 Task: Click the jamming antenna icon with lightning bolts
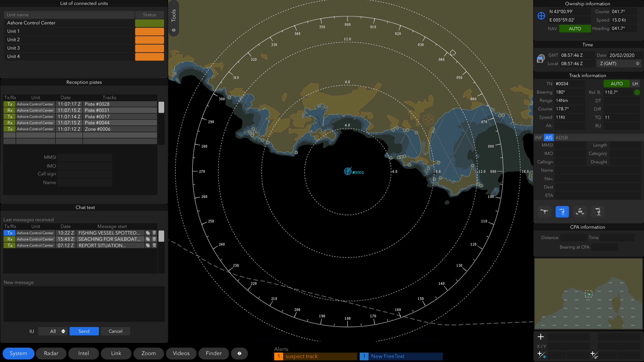580,212
